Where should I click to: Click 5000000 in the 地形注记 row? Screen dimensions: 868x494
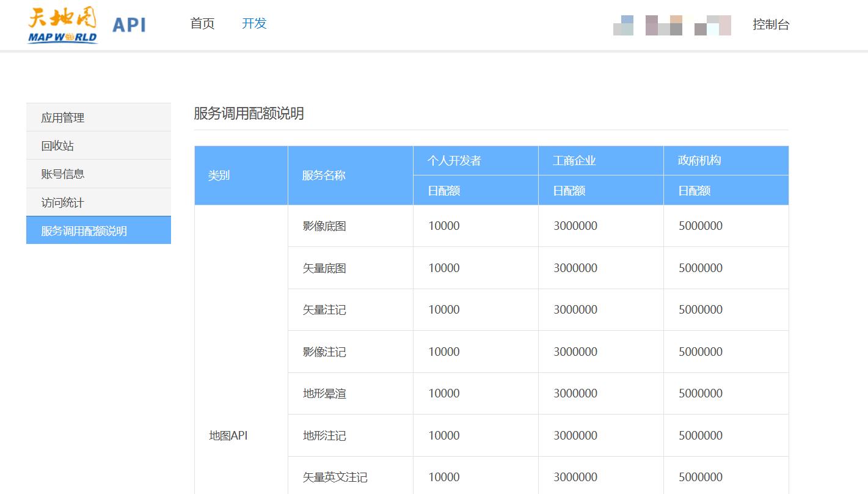click(x=701, y=435)
